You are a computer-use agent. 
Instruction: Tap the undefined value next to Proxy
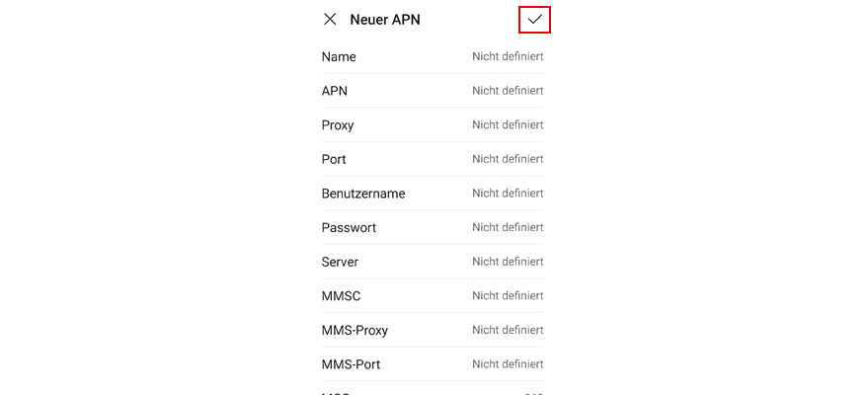pyautogui.click(x=508, y=125)
